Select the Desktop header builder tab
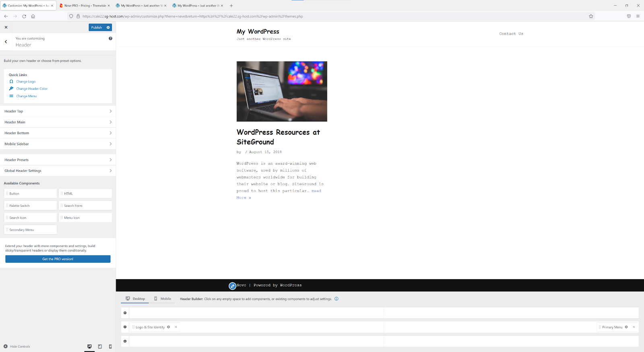 click(x=135, y=299)
